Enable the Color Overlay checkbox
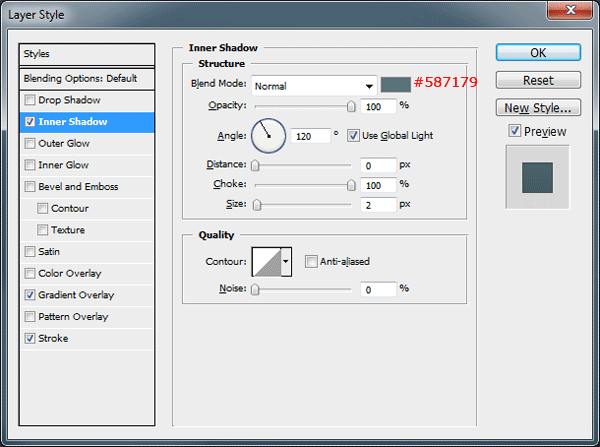600x447 pixels. 30,273
